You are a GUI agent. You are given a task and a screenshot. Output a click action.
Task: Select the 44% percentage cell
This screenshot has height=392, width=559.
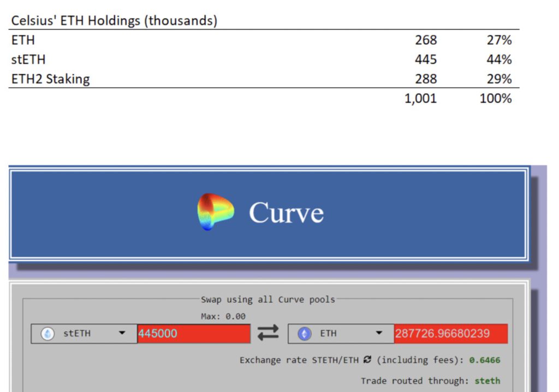coord(498,60)
